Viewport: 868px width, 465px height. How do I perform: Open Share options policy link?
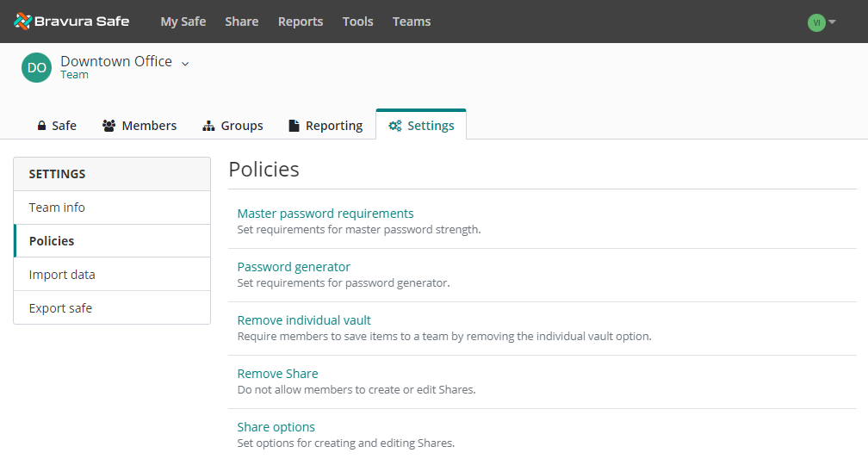pos(276,427)
